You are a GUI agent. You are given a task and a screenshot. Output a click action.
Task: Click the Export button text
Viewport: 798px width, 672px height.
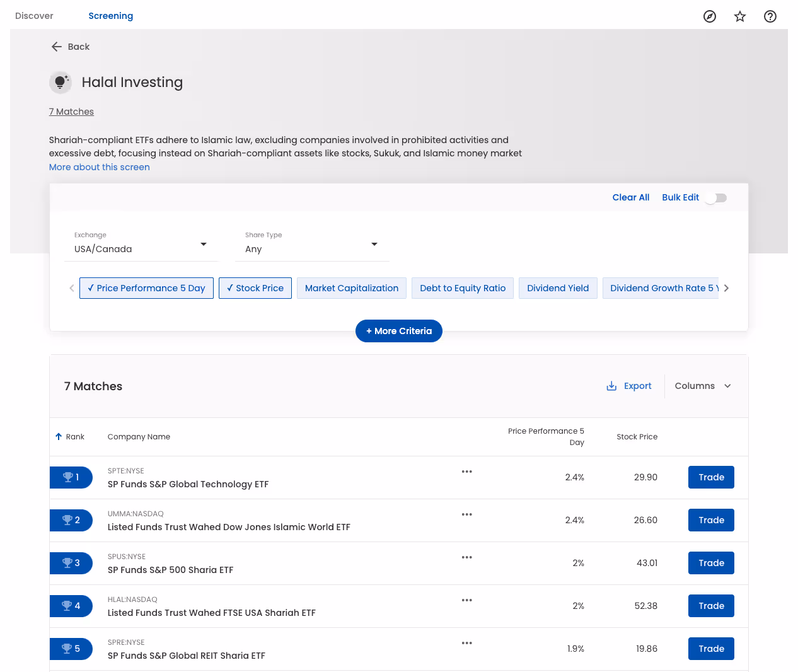click(x=638, y=386)
